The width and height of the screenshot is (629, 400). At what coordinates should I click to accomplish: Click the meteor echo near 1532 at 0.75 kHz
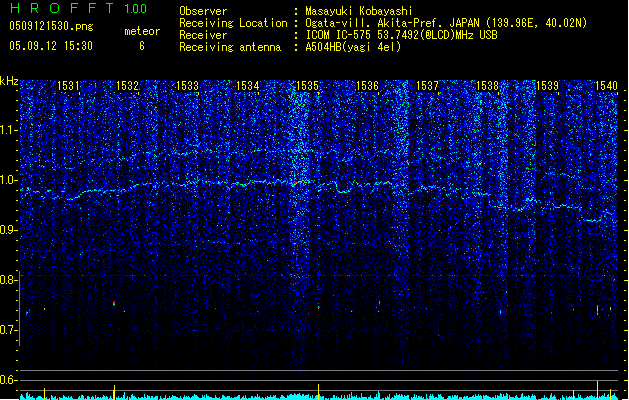pyautogui.click(x=114, y=303)
